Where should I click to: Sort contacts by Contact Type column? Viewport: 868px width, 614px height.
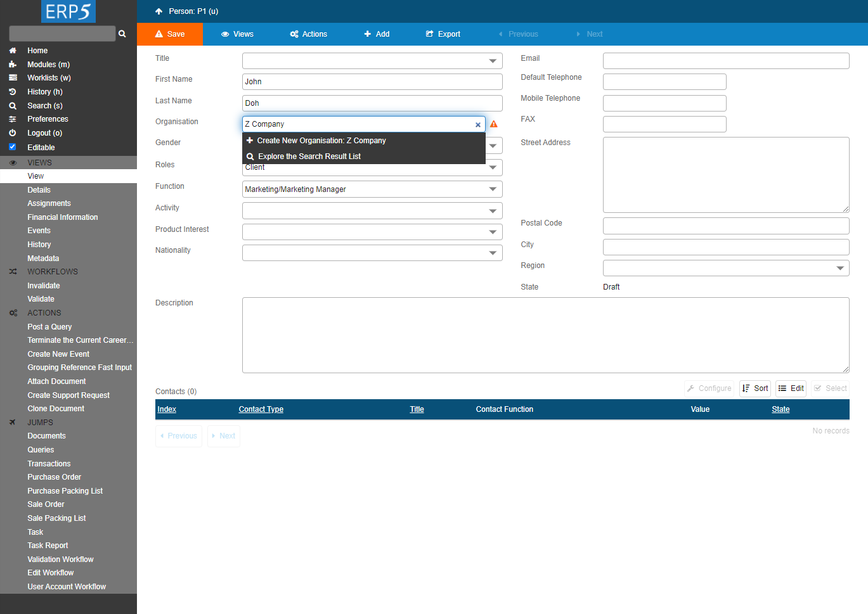coord(261,409)
